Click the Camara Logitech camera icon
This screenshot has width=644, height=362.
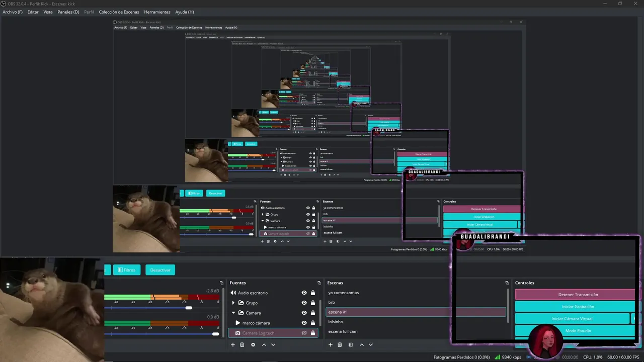click(238, 333)
